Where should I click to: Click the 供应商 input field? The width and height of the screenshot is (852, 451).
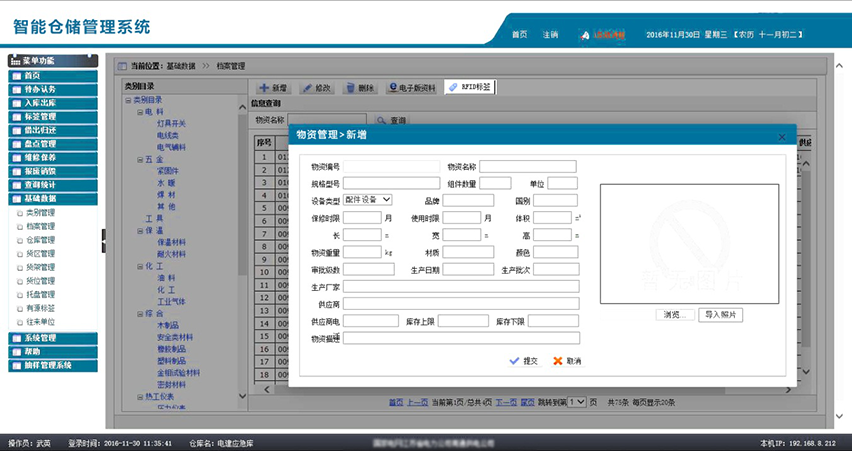[x=461, y=303]
